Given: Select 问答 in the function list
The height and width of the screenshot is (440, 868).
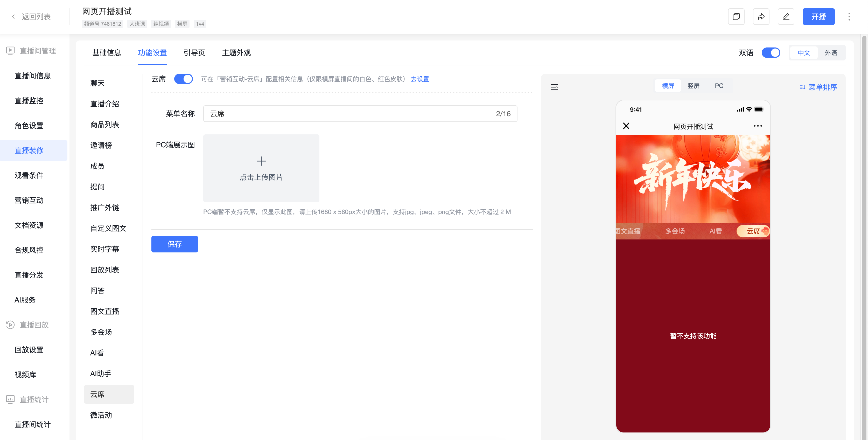Looking at the screenshot, I should pyautogui.click(x=97, y=290).
